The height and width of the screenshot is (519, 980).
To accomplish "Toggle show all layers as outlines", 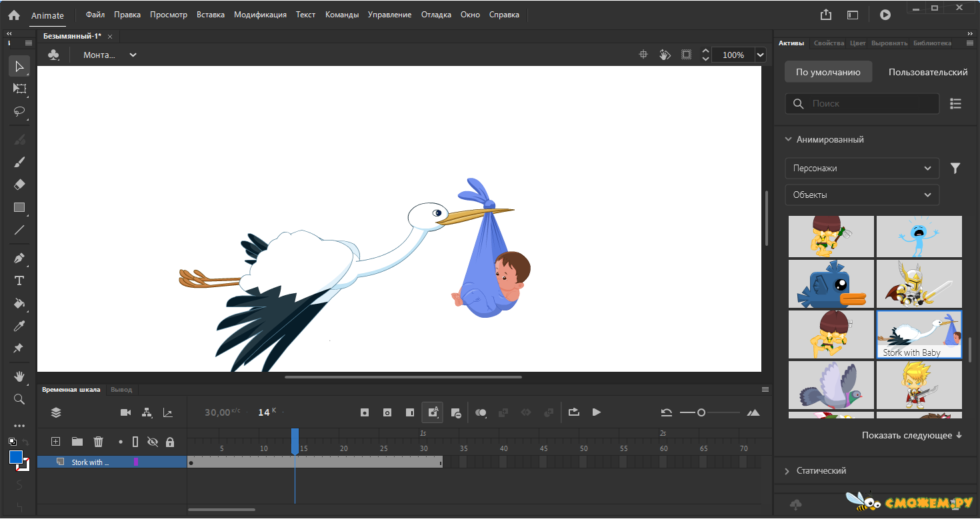I will (x=135, y=441).
